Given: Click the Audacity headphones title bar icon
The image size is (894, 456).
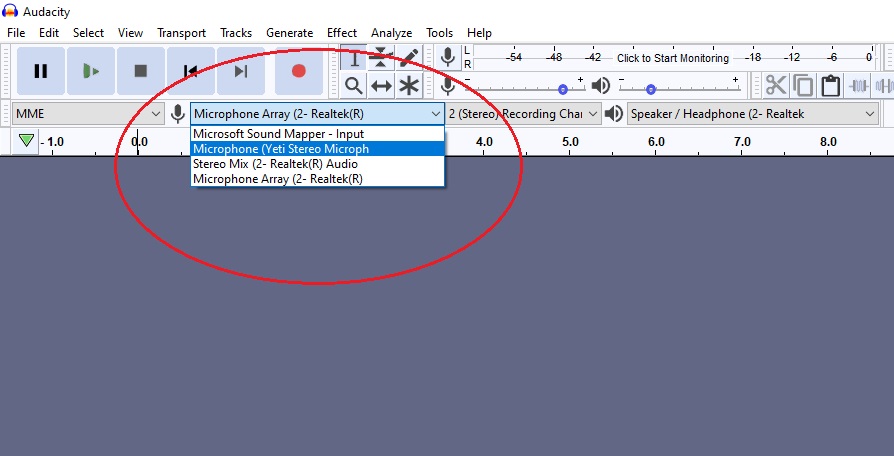Looking at the screenshot, I should coord(10,10).
